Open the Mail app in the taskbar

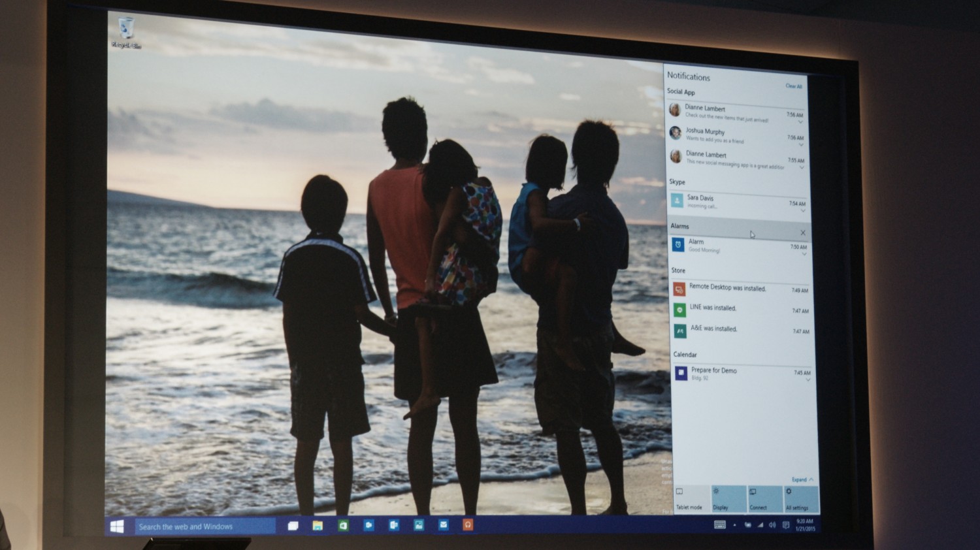coord(444,525)
